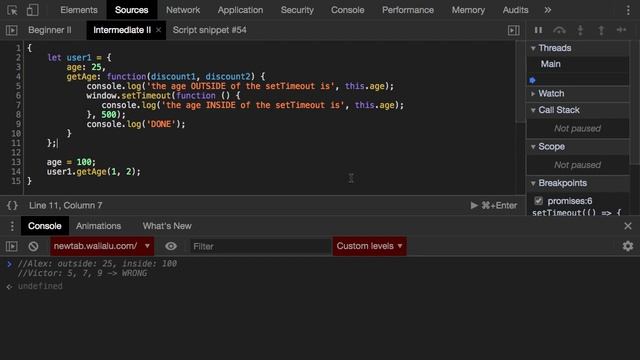640x360 pixels.
Task: Step out of current function
Action: pos(601,30)
